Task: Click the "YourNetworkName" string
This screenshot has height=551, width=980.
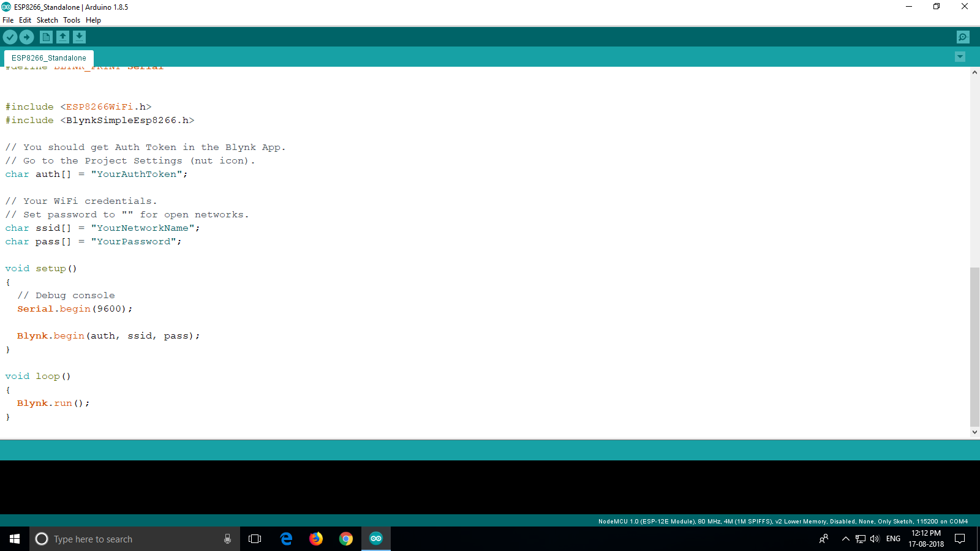Action: coord(142,228)
